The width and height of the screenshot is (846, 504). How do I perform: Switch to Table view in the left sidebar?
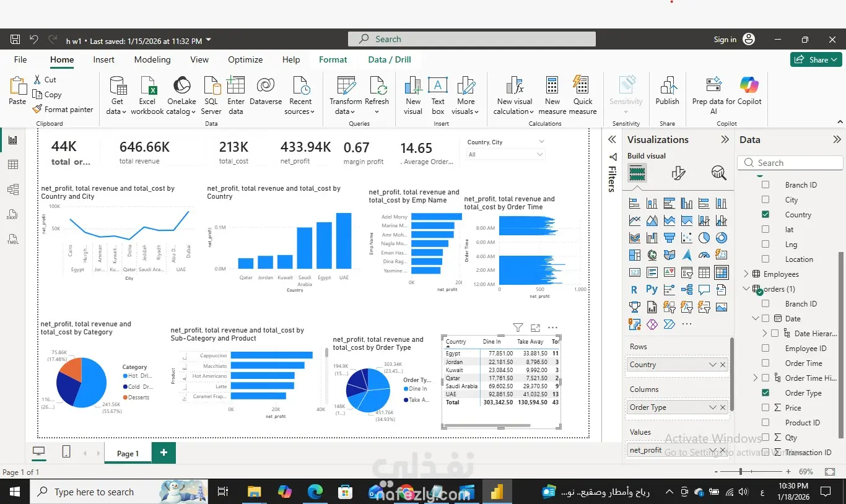13,165
